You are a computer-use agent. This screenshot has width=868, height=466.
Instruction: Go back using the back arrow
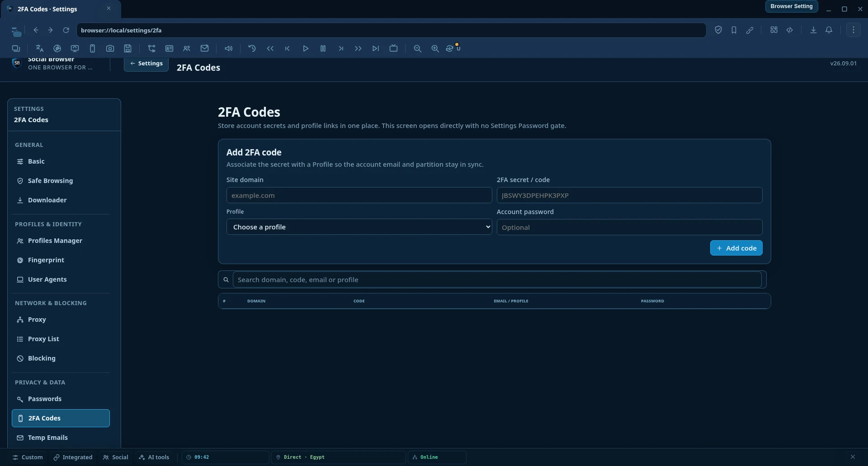point(36,30)
